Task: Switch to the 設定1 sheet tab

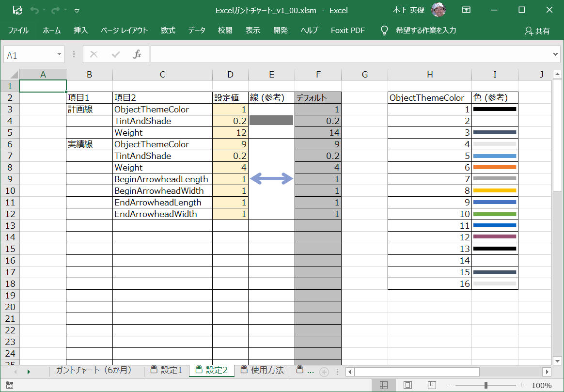Action: tap(167, 371)
